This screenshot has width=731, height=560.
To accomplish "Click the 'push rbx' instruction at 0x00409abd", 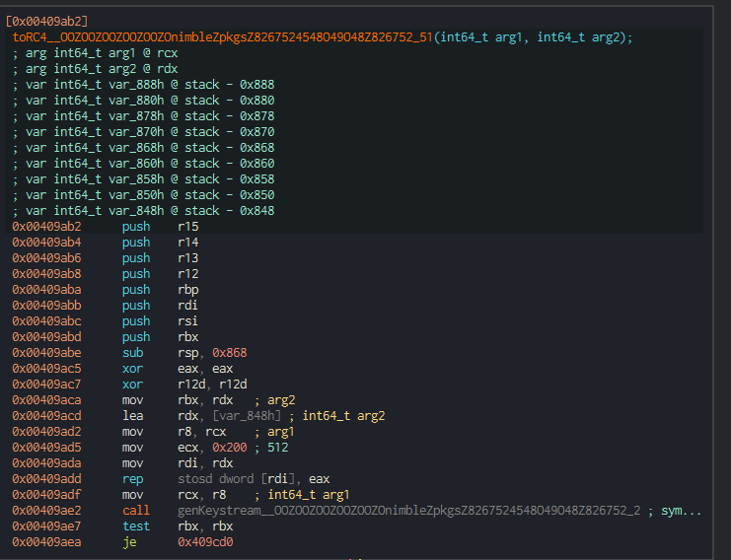I will click(x=161, y=337).
